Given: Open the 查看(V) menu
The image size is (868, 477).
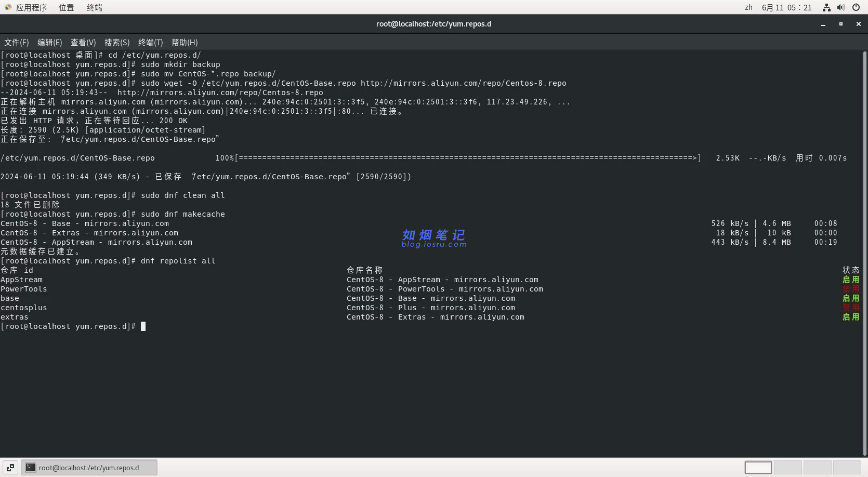Looking at the screenshot, I should 83,43.
